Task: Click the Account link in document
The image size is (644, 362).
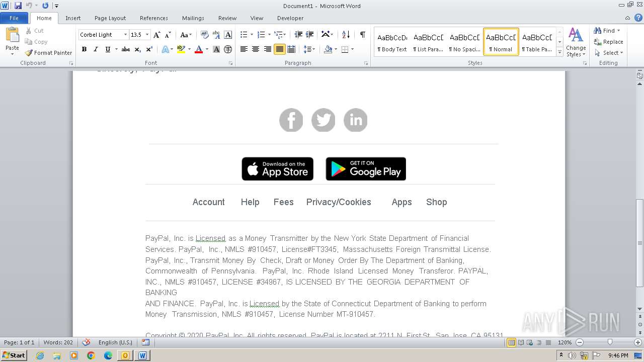Action: (209, 202)
